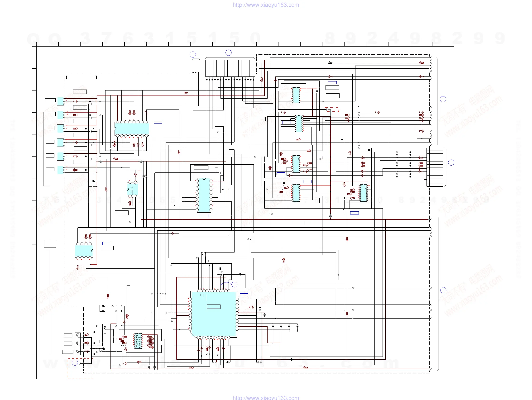Click the blue circle above the top ribbon connector
532x400 pixels.
229,53
